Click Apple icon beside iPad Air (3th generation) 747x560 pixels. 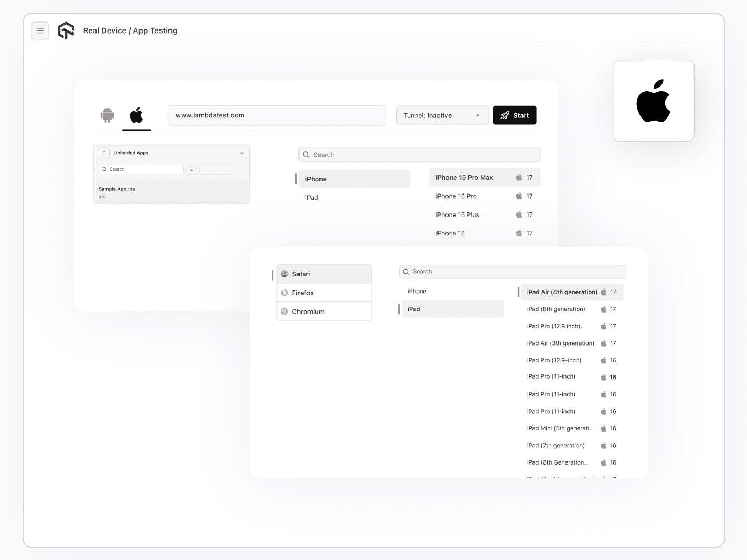(x=603, y=343)
